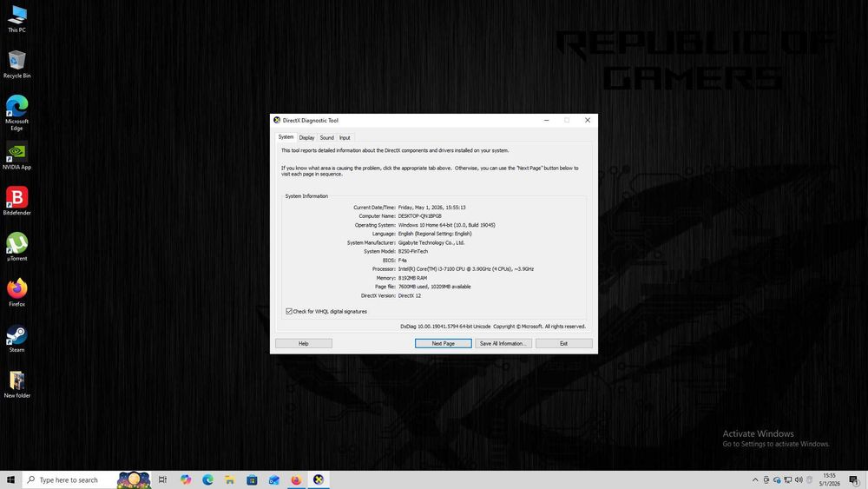Switch to the Input tab
This screenshot has width=868, height=489.
pyautogui.click(x=345, y=137)
